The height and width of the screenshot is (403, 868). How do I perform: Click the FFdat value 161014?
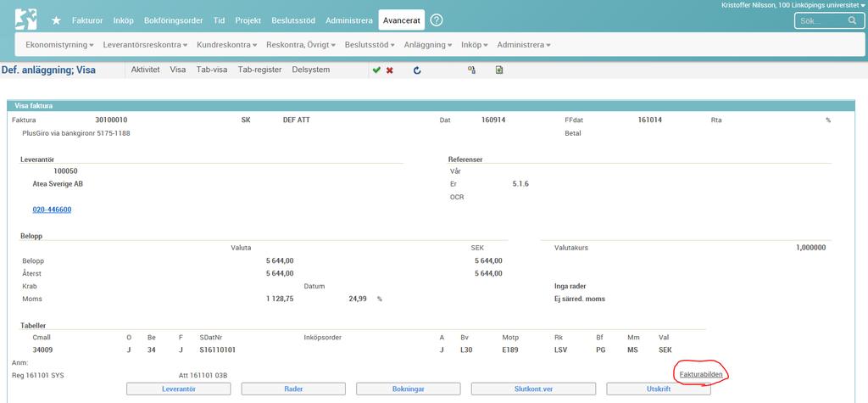coord(650,120)
